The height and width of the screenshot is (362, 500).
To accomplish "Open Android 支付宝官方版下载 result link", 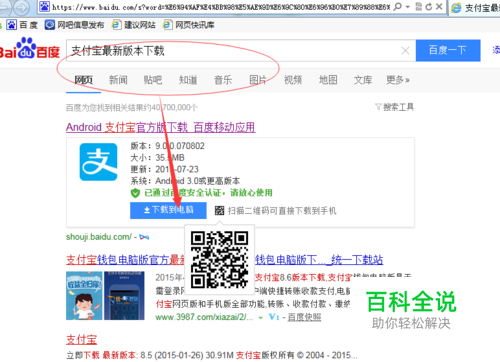I will coord(161,127).
